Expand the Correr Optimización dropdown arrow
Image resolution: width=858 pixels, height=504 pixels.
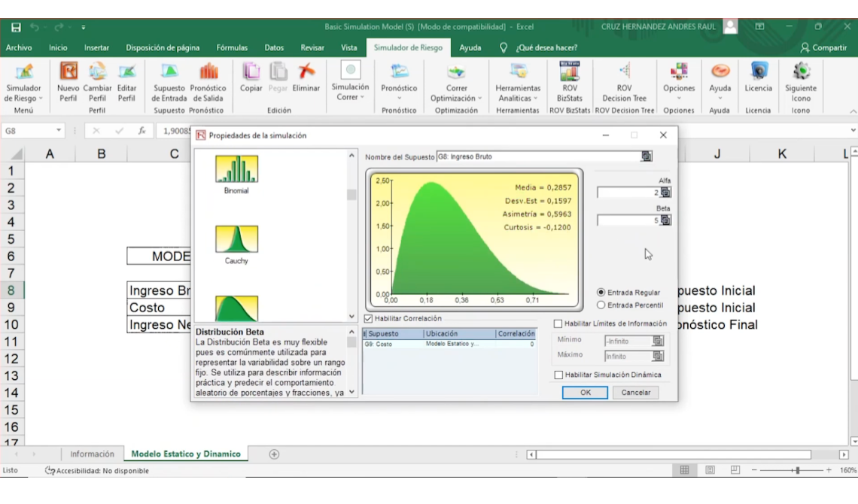click(x=480, y=99)
